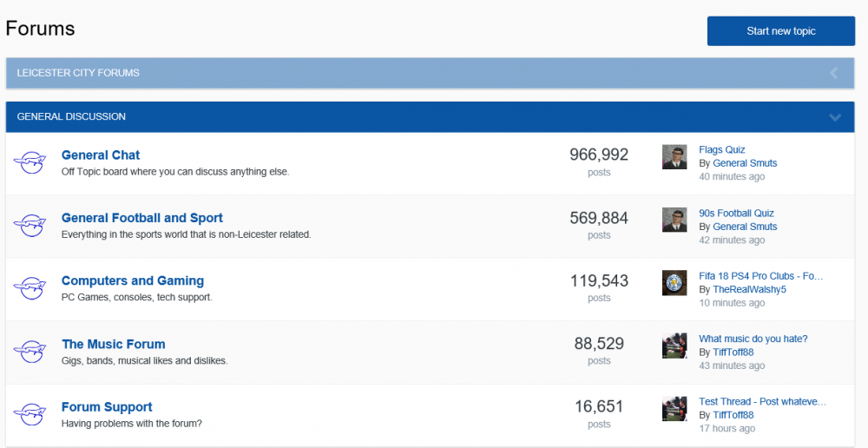Open the 90s Football Quiz topic
868x448 pixels.
pos(736,214)
